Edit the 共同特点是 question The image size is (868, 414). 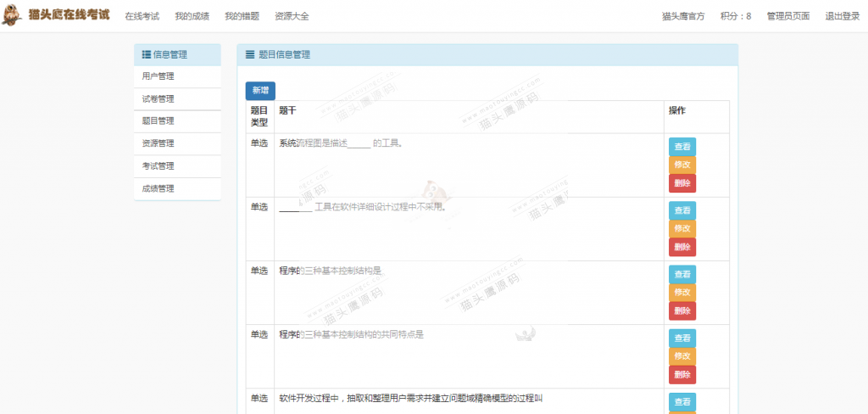pyautogui.click(x=682, y=356)
